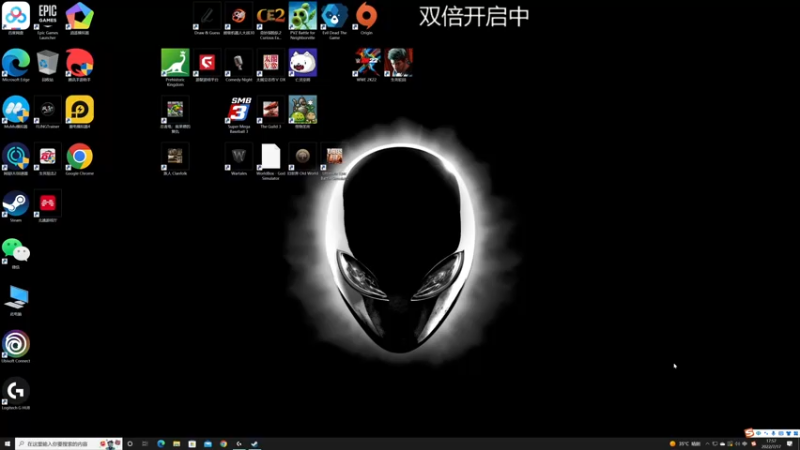Select the Super Mega Baseball 3 icon
800x450 pixels.
pos(239,114)
